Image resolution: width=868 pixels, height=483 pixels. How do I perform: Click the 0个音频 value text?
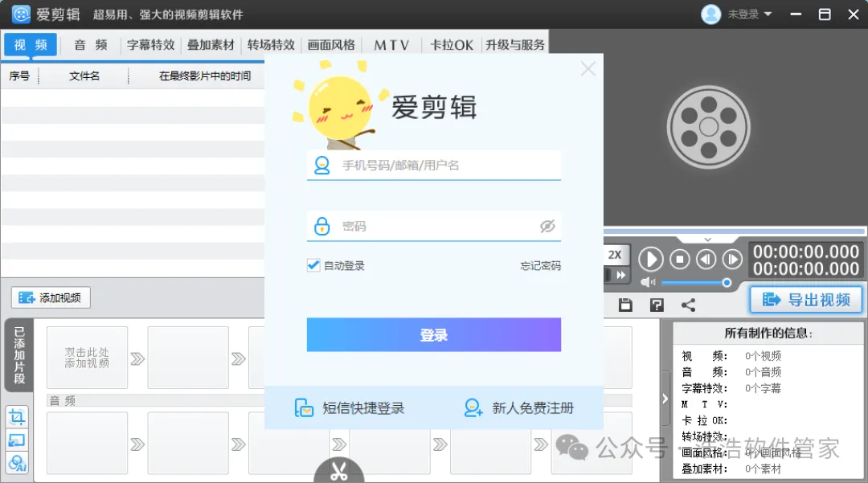pos(763,372)
